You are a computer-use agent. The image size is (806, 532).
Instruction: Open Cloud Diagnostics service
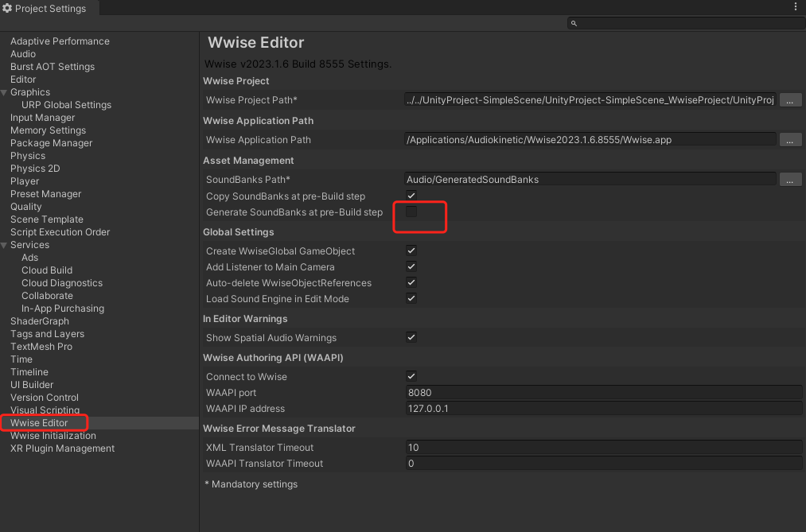pos(62,283)
